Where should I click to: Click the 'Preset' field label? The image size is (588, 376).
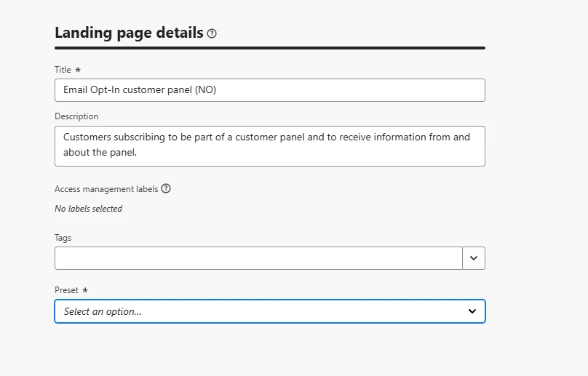pyautogui.click(x=66, y=290)
